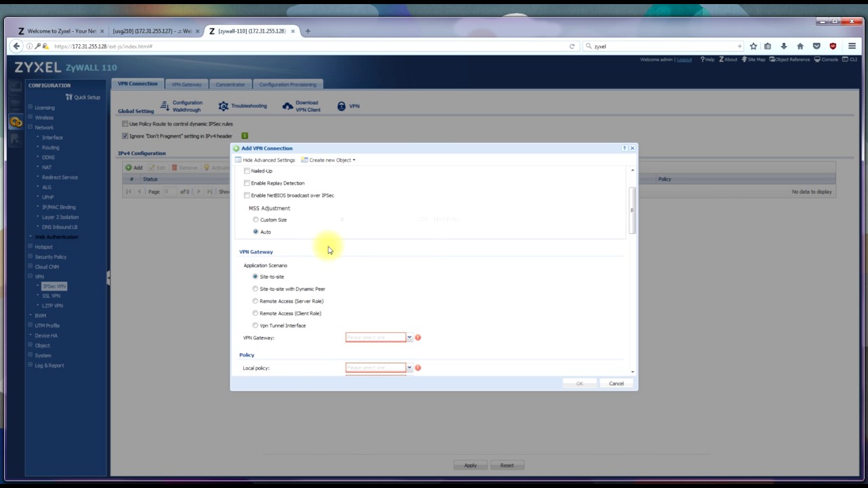868x488 pixels.
Task: Cancel the Add VPN Connection dialog
Action: (x=616, y=384)
